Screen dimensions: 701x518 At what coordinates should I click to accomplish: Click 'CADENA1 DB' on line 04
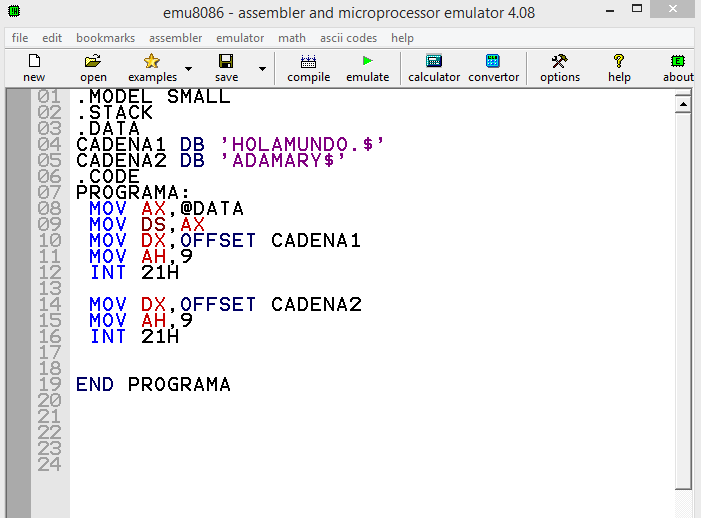[x=140, y=144]
